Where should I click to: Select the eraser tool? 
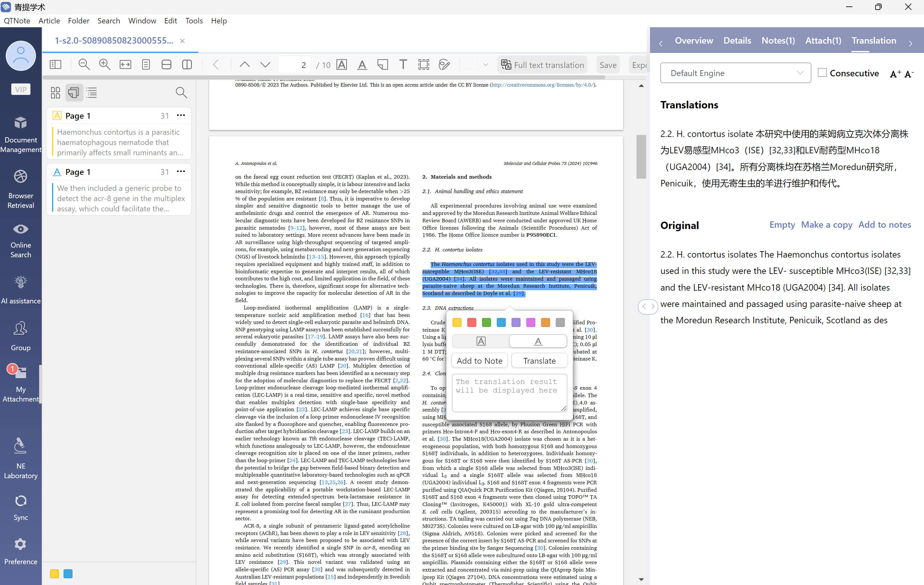(444, 64)
